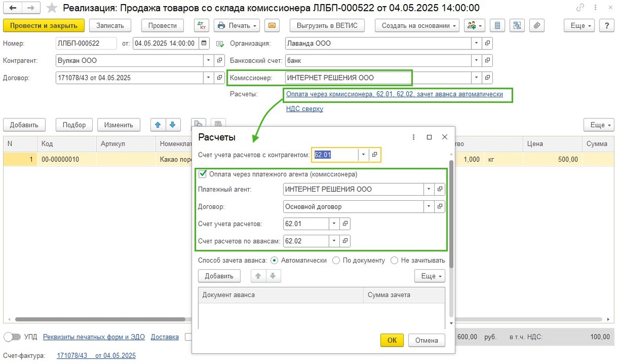Switch on the УПД toggle
Image resolution: width=618 pixels, height=364 pixels.
coord(12,337)
